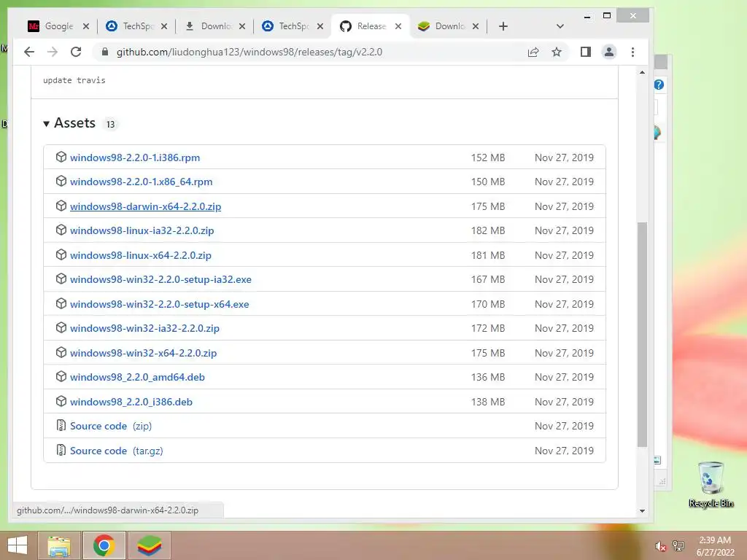Image resolution: width=747 pixels, height=560 pixels.
Task: Open the Windows Start menu
Action: (18, 545)
